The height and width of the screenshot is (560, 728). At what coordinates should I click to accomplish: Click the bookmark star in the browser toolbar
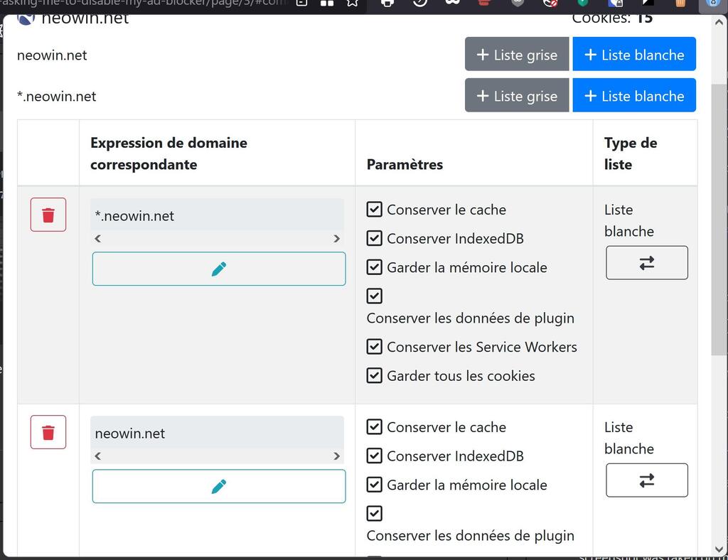tap(353, 3)
